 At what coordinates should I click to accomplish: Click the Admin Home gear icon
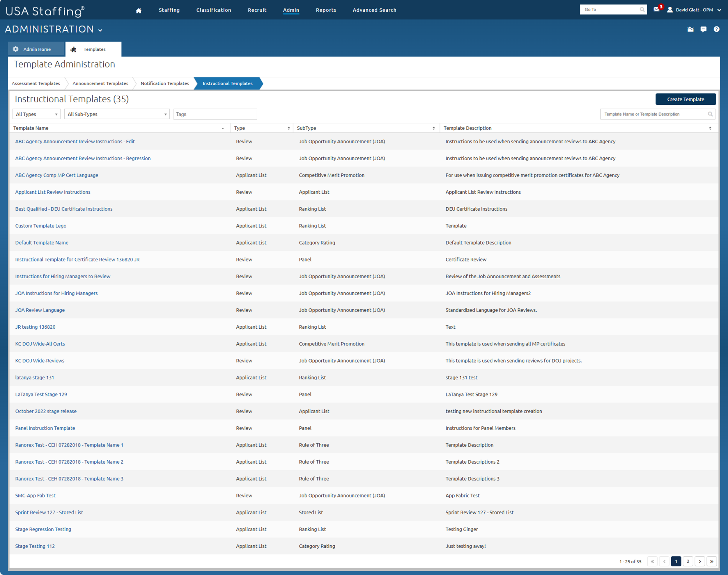pyautogui.click(x=15, y=49)
